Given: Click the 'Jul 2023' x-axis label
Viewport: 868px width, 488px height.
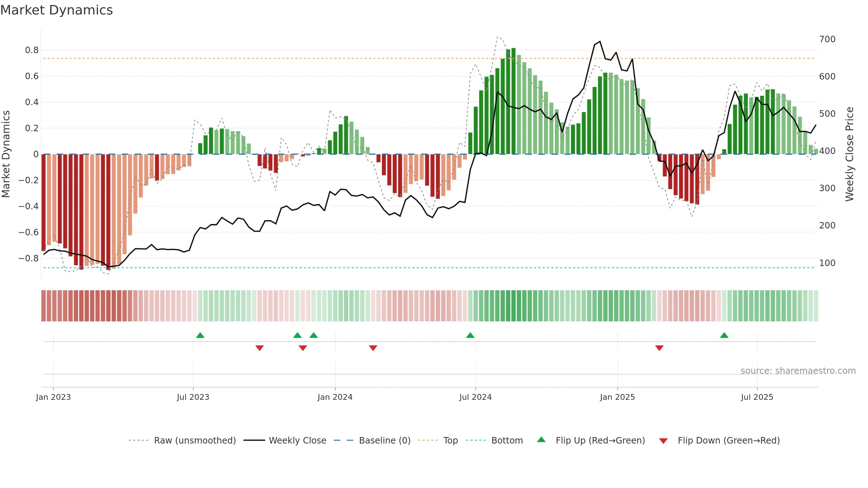Looking at the screenshot, I should tap(193, 397).
